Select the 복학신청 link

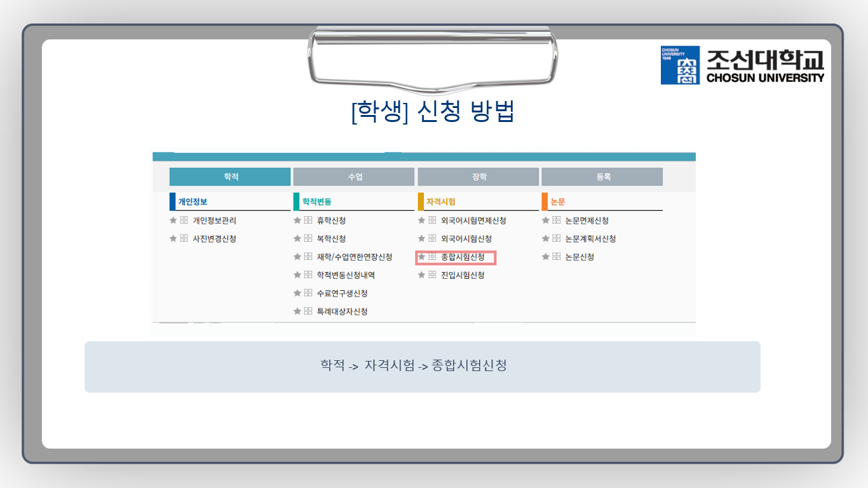point(331,238)
